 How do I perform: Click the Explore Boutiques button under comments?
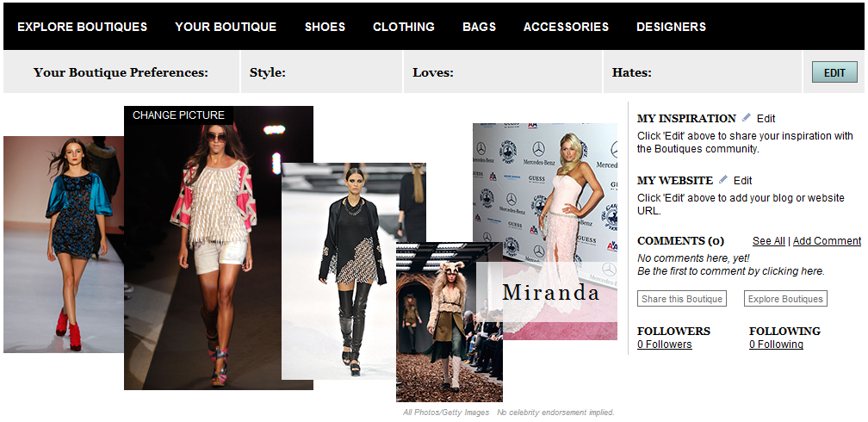[x=784, y=299]
